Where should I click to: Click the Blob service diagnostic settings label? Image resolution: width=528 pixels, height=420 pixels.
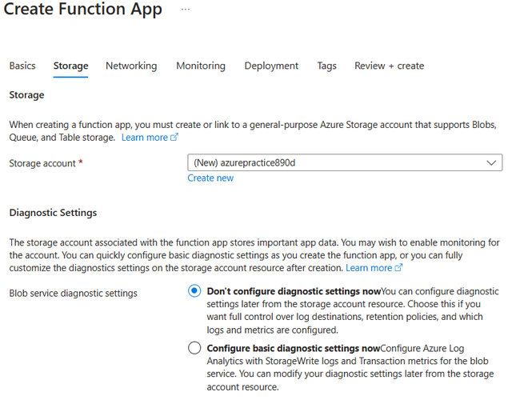pos(73,293)
